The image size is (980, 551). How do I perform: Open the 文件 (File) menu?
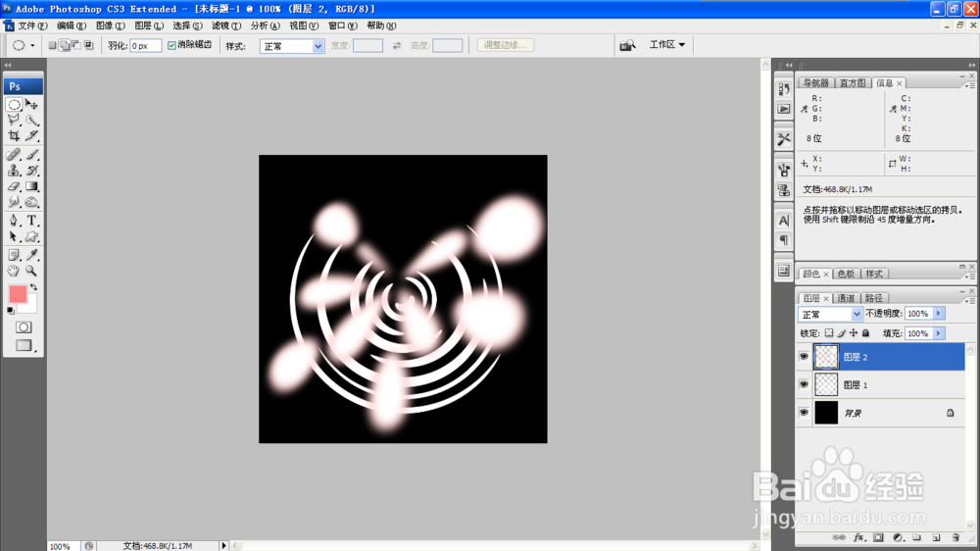click(32, 25)
